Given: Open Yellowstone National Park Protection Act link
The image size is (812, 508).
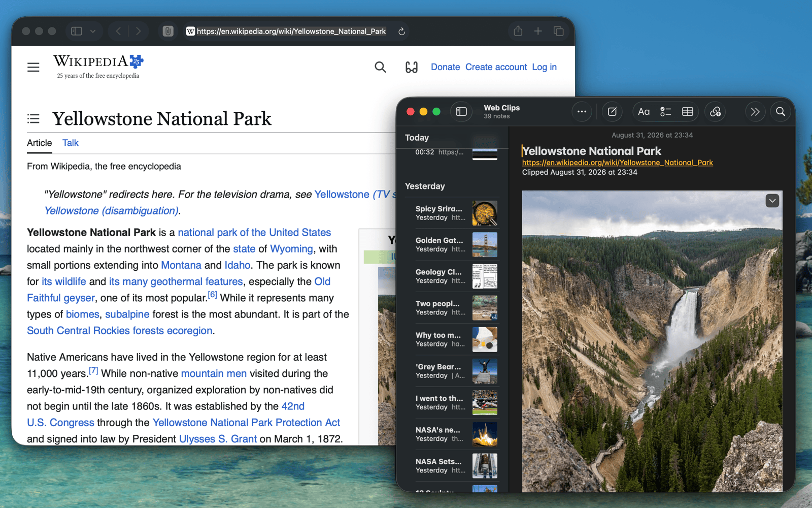Looking at the screenshot, I should click(x=246, y=423).
